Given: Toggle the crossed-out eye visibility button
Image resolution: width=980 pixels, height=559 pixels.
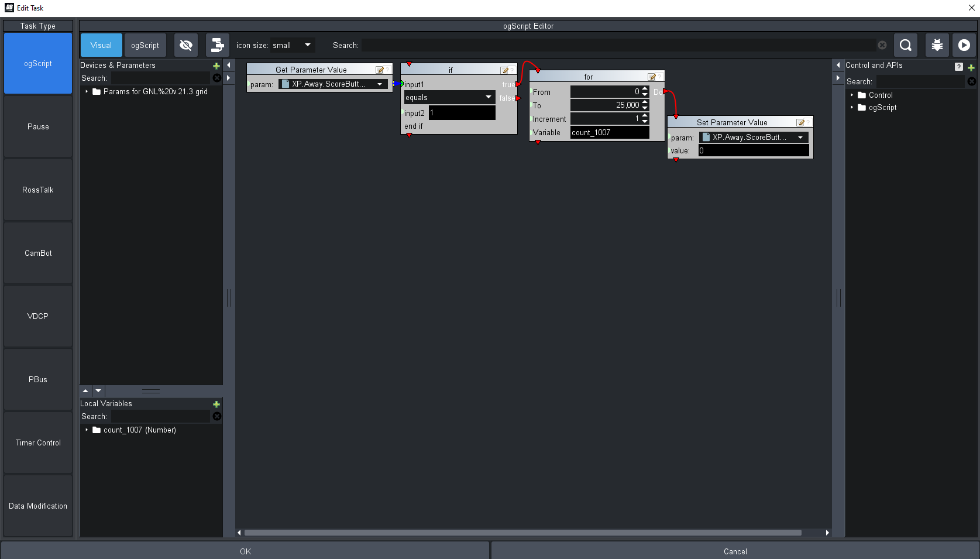Looking at the screenshot, I should coord(186,45).
